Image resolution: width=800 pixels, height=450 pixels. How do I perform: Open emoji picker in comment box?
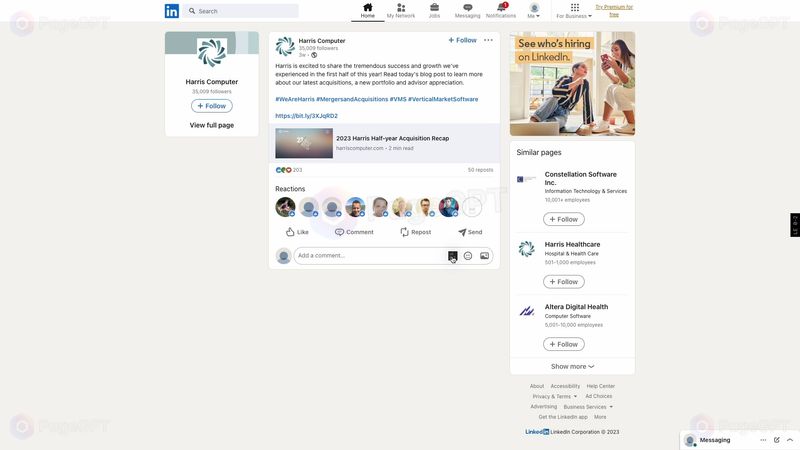point(468,256)
